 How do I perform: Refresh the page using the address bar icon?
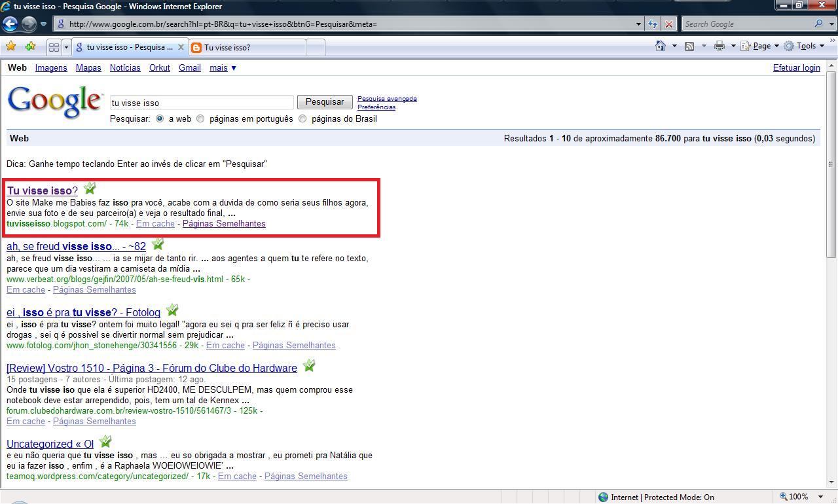pyautogui.click(x=653, y=24)
